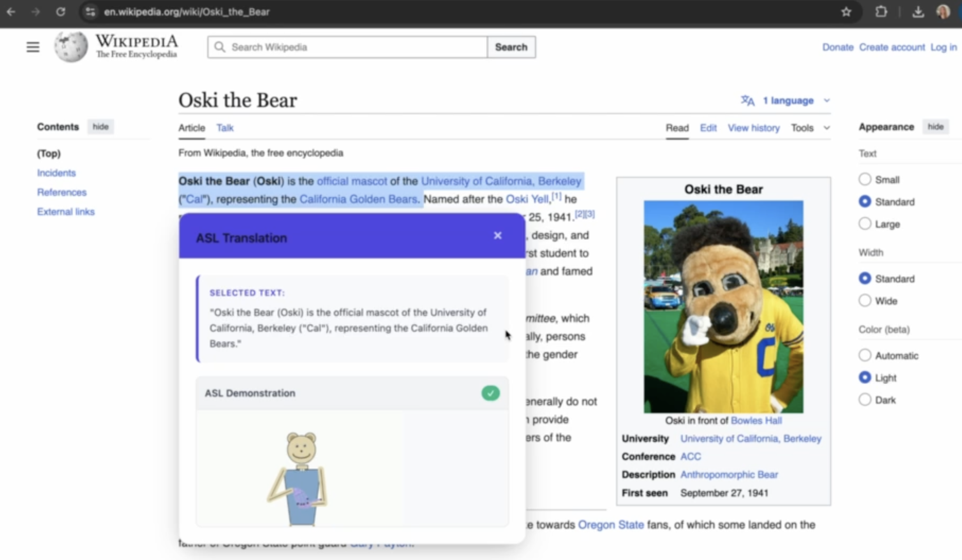Image resolution: width=962 pixels, height=560 pixels.
Task: Click the green checkmark on ASL Demonstration
Action: pyautogui.click(x=490, y=393)
